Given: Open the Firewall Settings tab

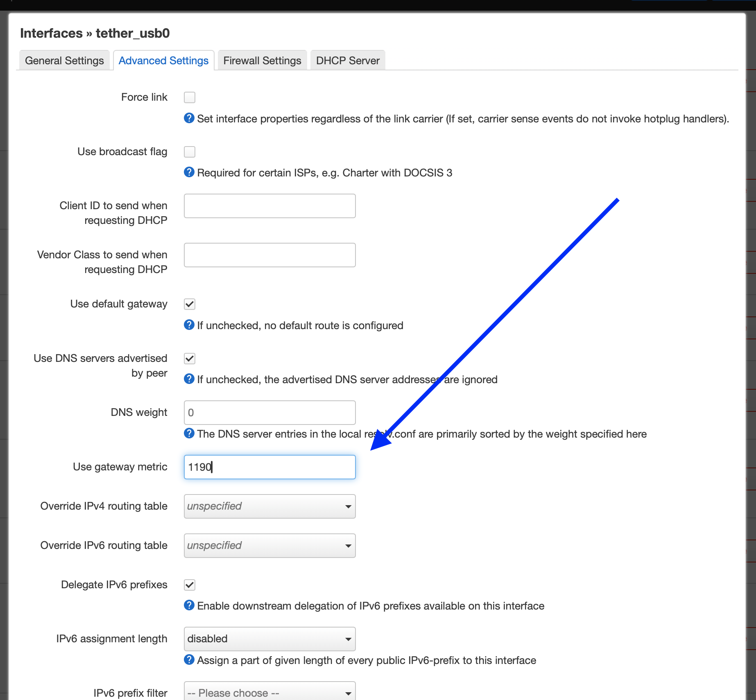Looking at the screenshot, I should 262,61.
